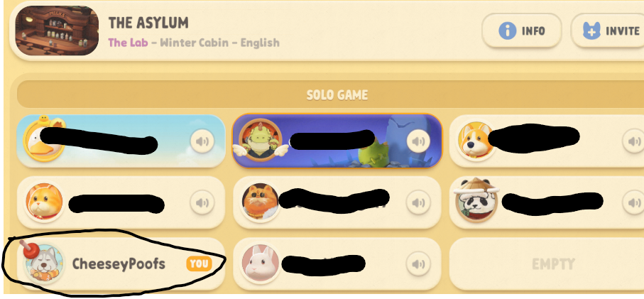Click the cat plus invite icon

[591, 31]
